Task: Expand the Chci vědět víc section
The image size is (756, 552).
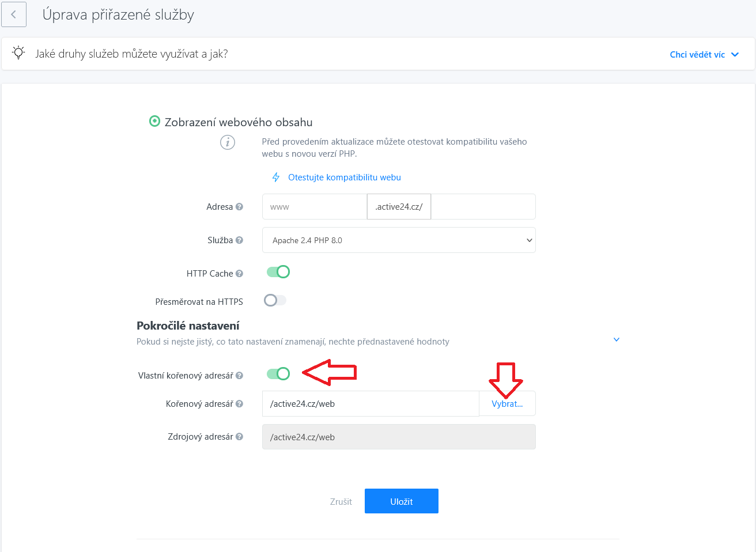Action: tap(704, 55)
